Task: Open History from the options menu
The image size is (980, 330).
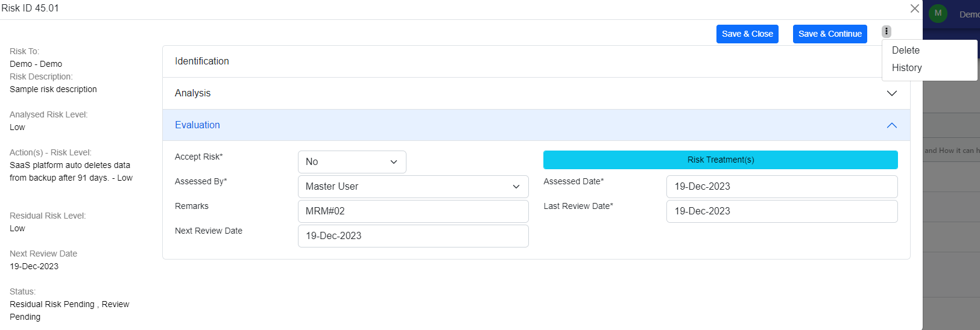Action: (906, 68)
